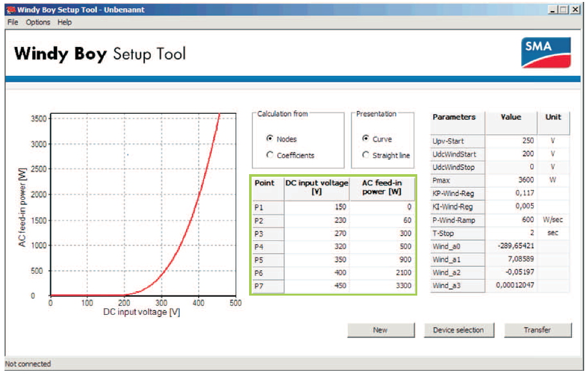Select P6 AC feed-in power cell (2100)
The image size is (588, 374).
click(x=382, y=273)
